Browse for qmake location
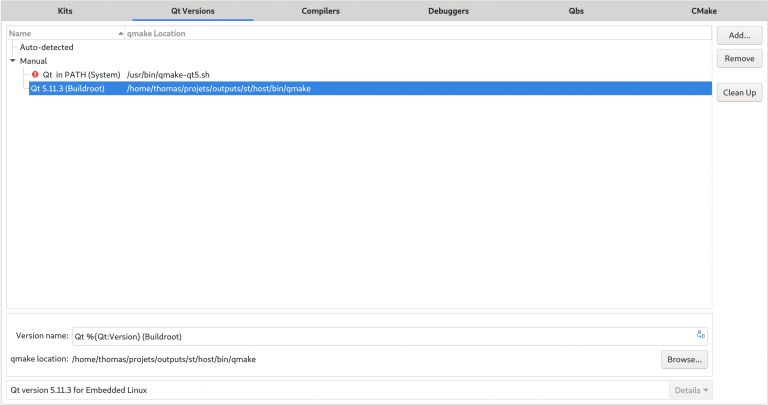Screen dimensions: 768x405 click(x=684, y=359)
